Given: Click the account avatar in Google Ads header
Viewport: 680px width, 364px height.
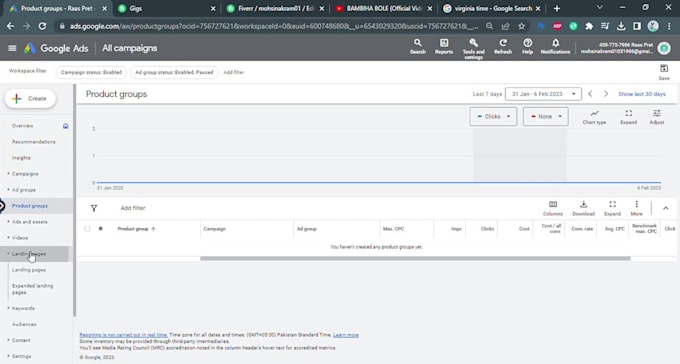Looking at the screenshot, I should (664, 48).
